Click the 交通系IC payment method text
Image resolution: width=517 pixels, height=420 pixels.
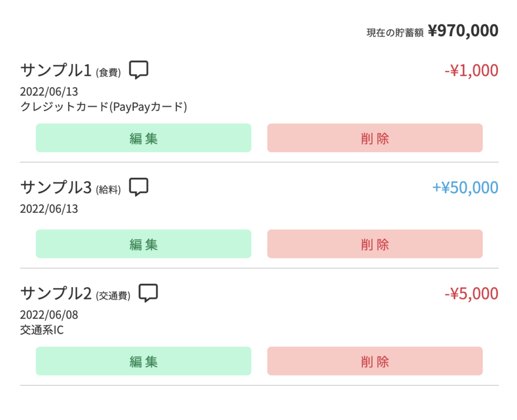coord(42,330)
